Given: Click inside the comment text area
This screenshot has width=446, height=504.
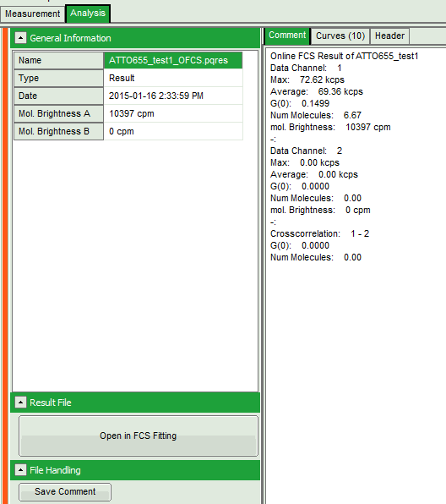Looking at the screenshot, I should coord(356,353).
